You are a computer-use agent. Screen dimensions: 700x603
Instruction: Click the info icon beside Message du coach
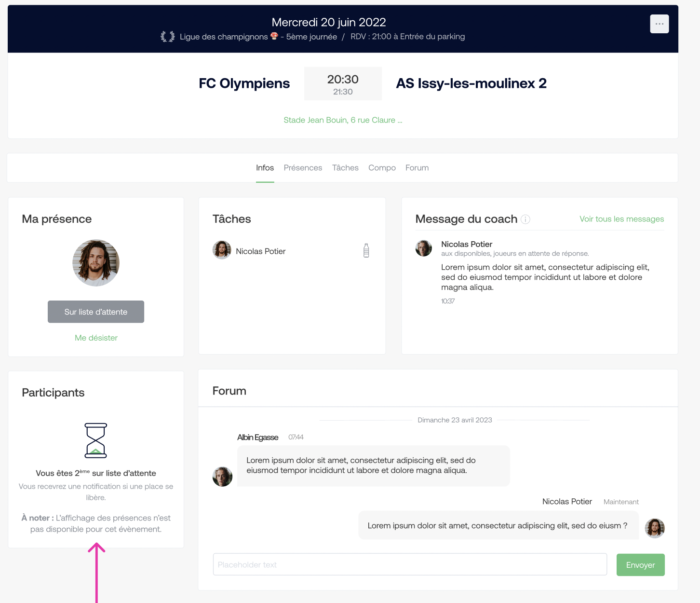coord(525,219)
